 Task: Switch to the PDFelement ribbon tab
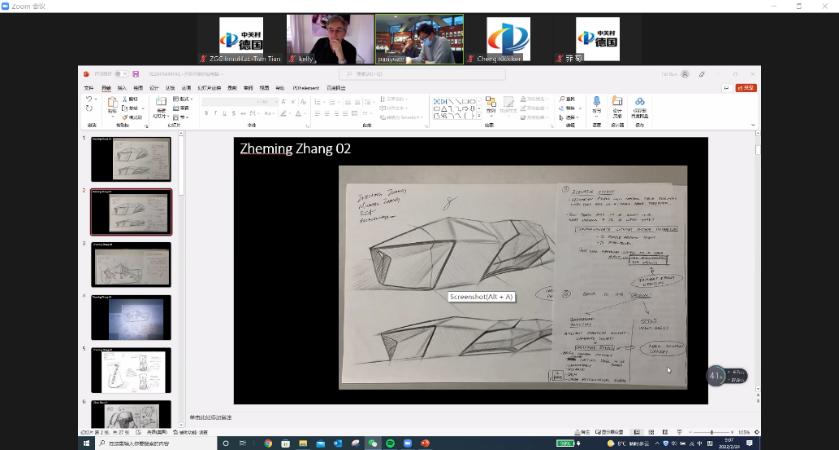[306, 88]
